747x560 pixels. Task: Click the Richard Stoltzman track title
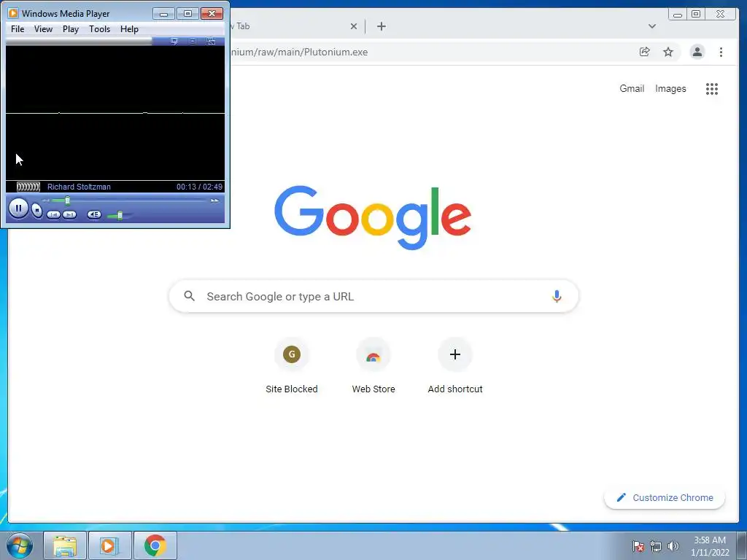[x=79, y=187]
